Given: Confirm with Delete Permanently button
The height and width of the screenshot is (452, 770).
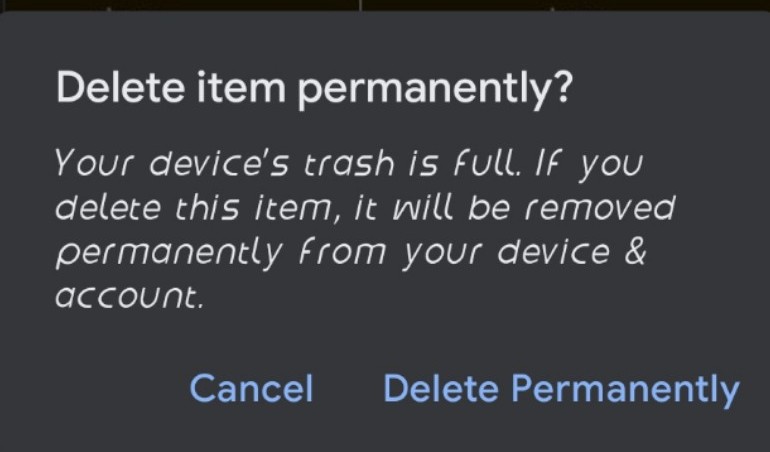Looking at the screenshot, I should (561, 388).
